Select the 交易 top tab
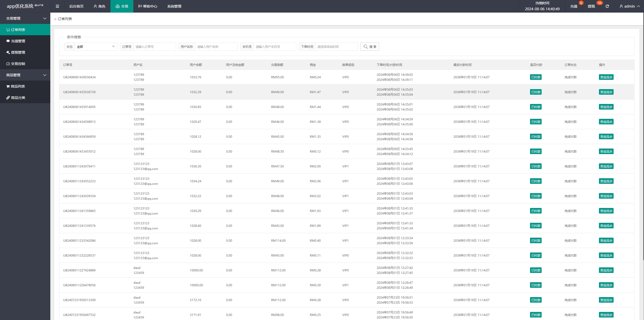The width and height of the screenshot is (644, 320). pos(122,6)
